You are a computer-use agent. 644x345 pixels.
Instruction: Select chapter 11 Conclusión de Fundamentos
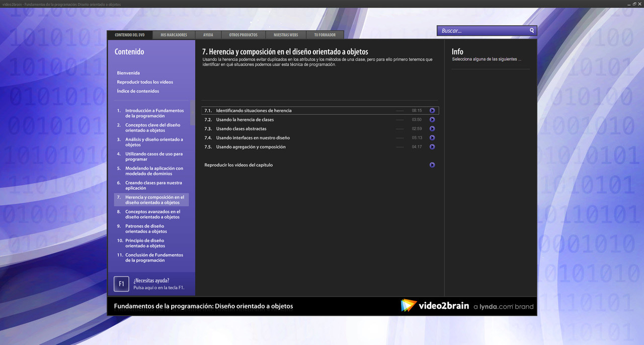151,258
